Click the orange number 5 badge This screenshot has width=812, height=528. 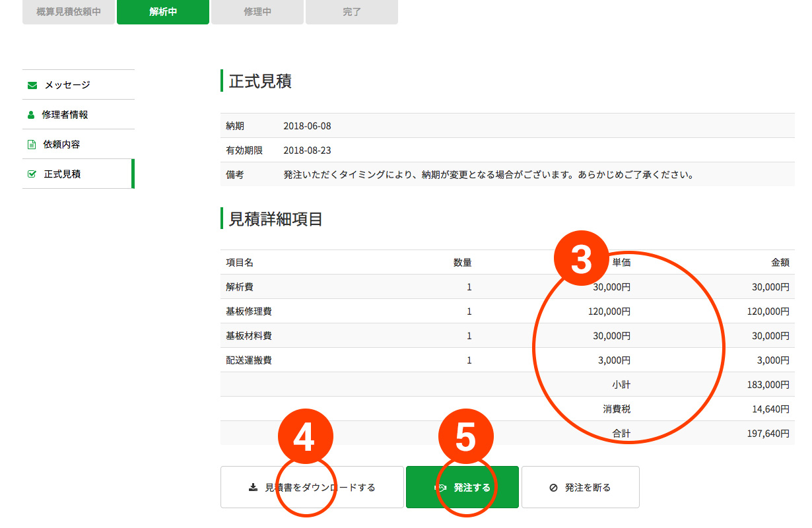(x=466, y=437)
